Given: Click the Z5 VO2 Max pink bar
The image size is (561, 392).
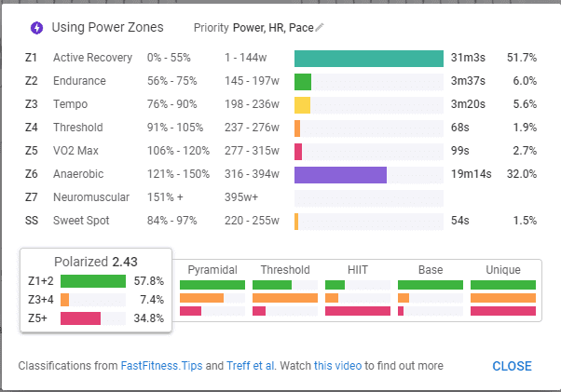Looking at the screenshot, I should tap(298, 151).
